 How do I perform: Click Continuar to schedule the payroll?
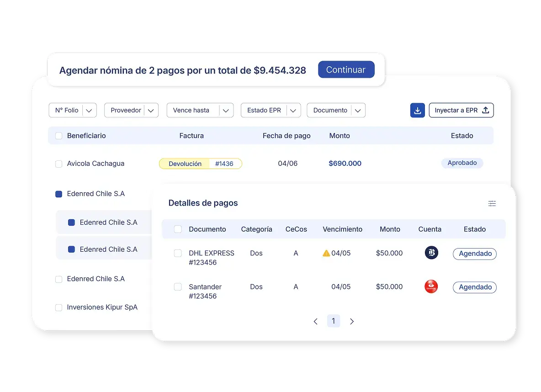[346, 70]
